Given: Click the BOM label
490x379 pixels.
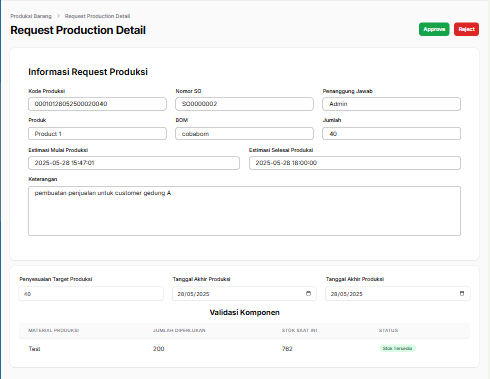Looking at the screenshot, I should pos(182,120).
